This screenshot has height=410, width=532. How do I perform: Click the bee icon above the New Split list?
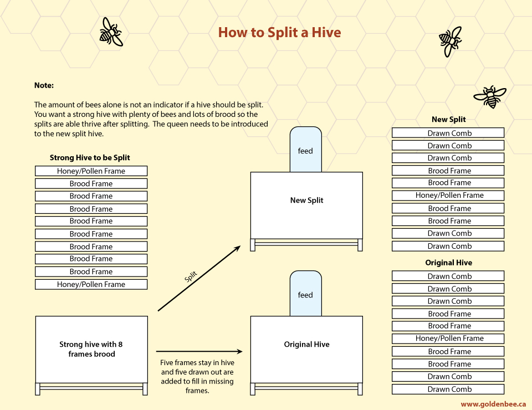(x=489, y=96)
